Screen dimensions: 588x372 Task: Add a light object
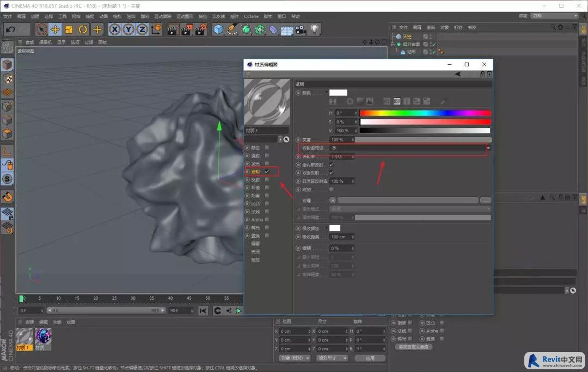(x=315, y=29)
